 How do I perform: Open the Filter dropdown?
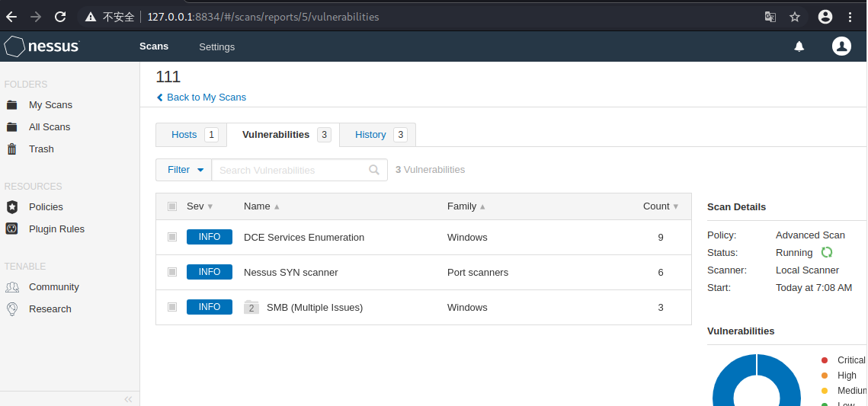184,170
